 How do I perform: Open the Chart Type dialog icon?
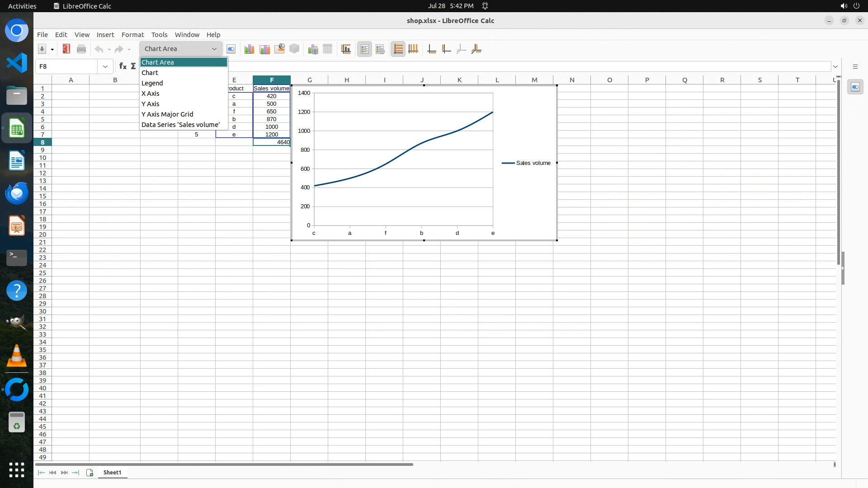[x=249, y=49]
